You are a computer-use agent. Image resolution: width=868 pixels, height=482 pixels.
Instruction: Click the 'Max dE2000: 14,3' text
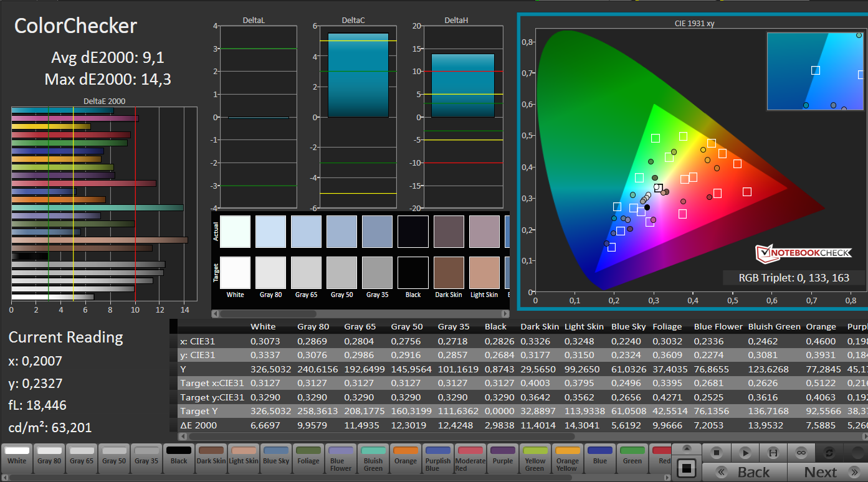108,79
